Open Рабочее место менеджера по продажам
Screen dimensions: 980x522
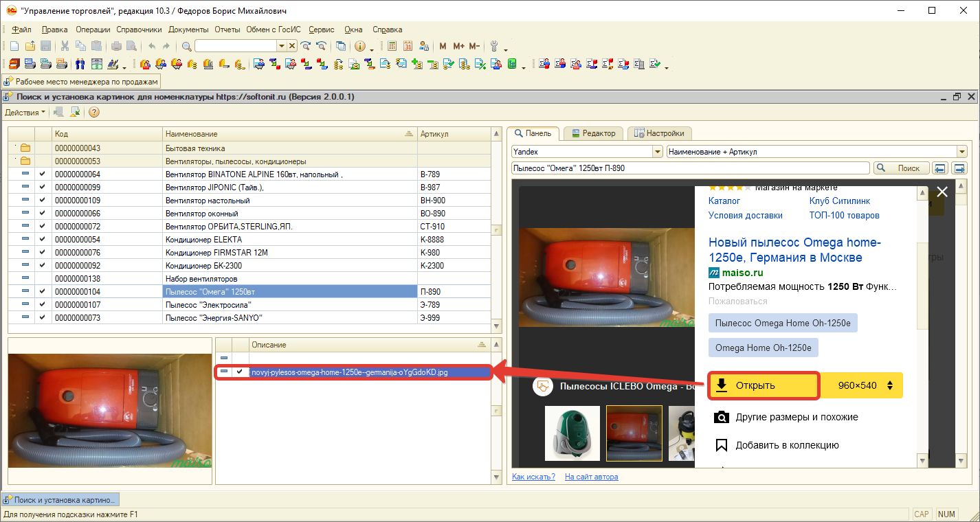click(82, 82)
